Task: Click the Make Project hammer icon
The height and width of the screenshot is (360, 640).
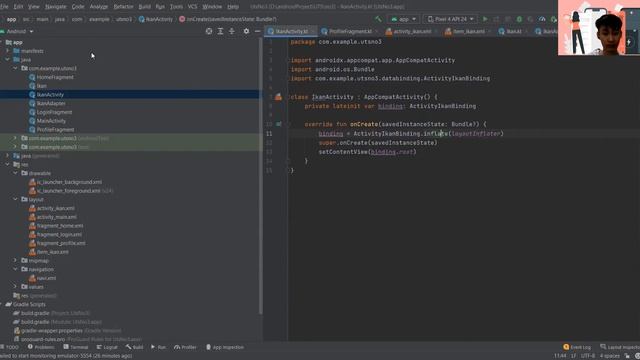Action: [x=378, y=19]
